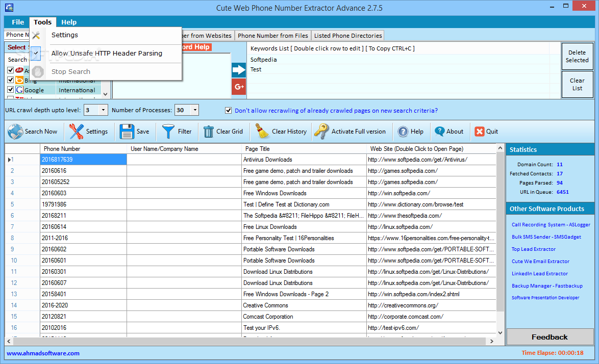Click the Clear List button
The height and width of the screenshot is (364, 599).
577,84
